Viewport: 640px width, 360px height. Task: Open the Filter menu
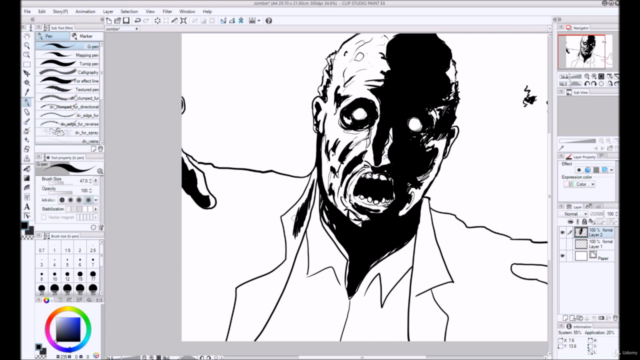(x=167, y=11)
